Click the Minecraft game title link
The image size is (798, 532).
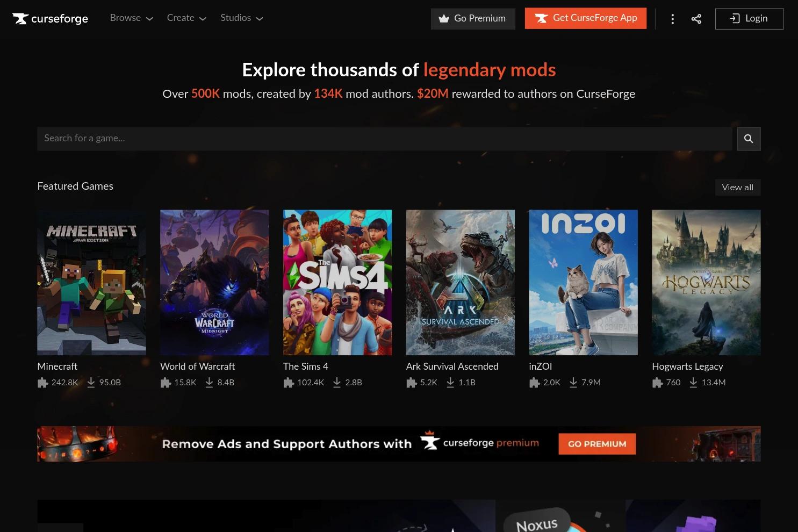coord(57,366)
